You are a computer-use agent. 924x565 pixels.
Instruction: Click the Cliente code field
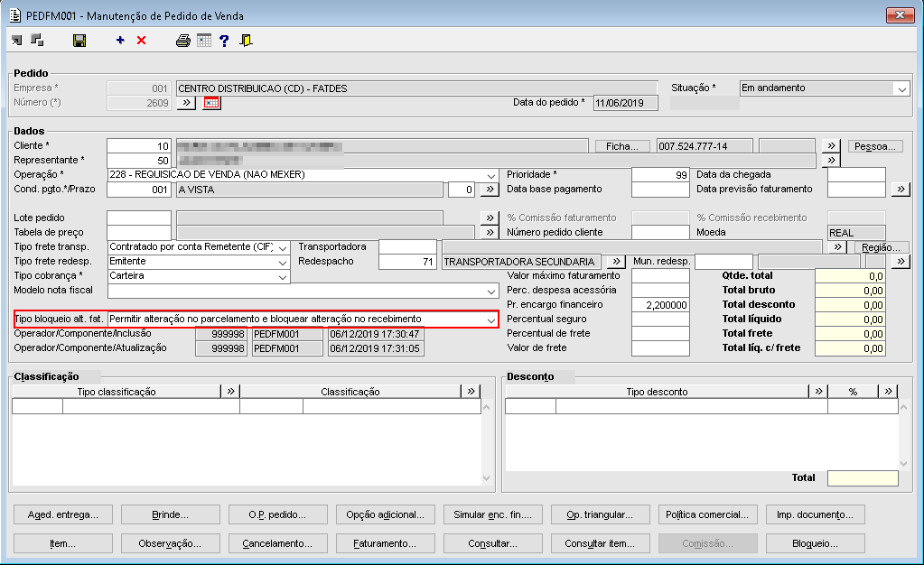[x=139, y=146]
